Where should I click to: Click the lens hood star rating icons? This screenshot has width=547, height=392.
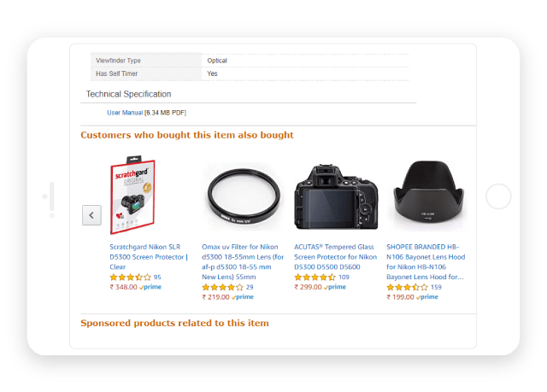(407, 288)
